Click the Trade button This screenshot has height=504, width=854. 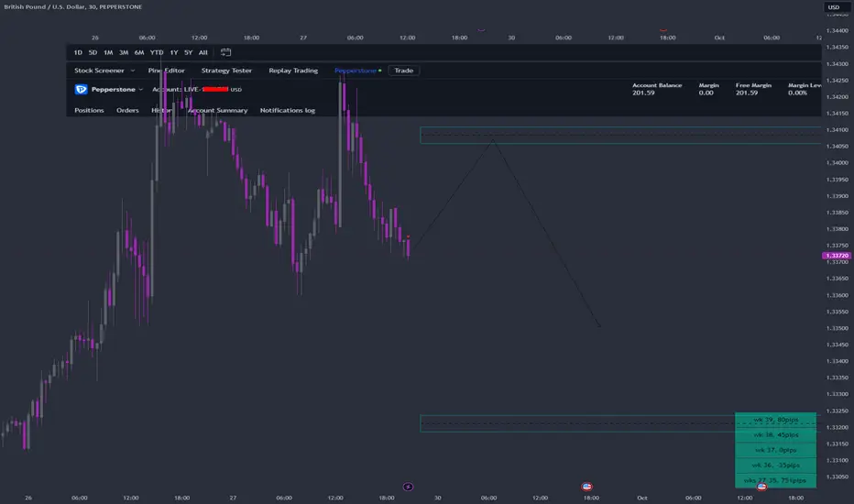[x=403, y=71]
